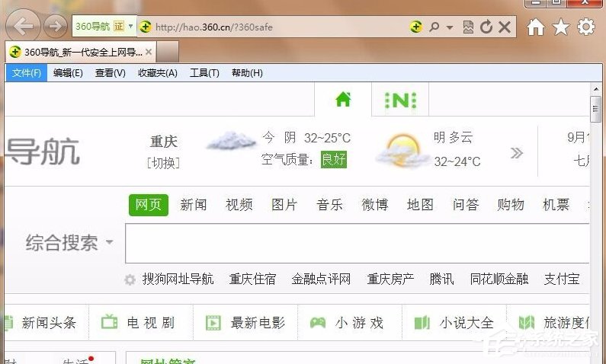Viewport: 606px width, 364px height.
Task: Click the browser forward arrow button
Action: click(x=55, y=27)
